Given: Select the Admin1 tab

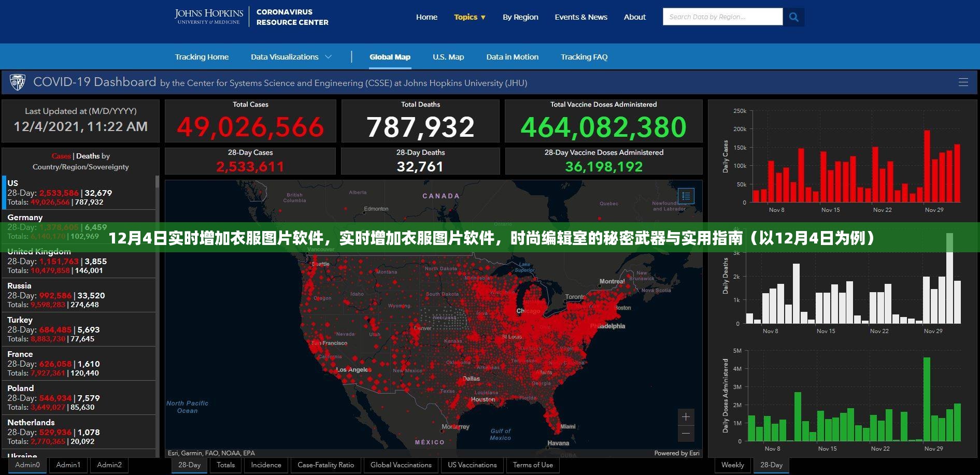Looking at the screenshot, I should click(68, 465).
